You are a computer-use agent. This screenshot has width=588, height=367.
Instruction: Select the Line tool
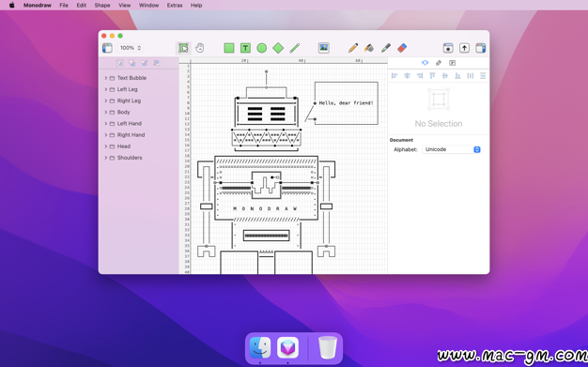(x=294, y=48)
